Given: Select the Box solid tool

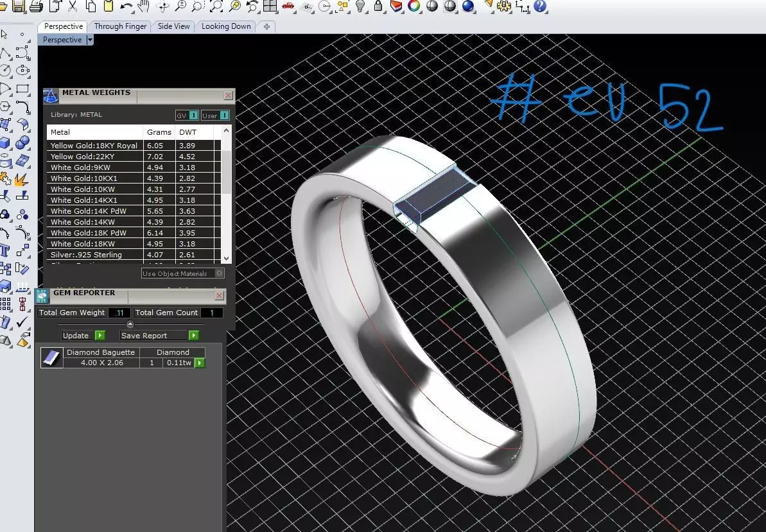Looking at the screenshot, I should [x=5, y=142].
